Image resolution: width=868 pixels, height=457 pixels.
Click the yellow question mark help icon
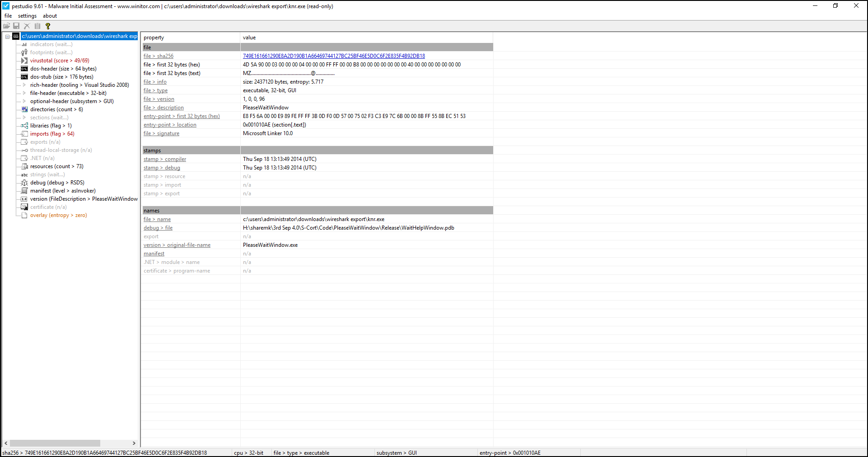(48, 26)
